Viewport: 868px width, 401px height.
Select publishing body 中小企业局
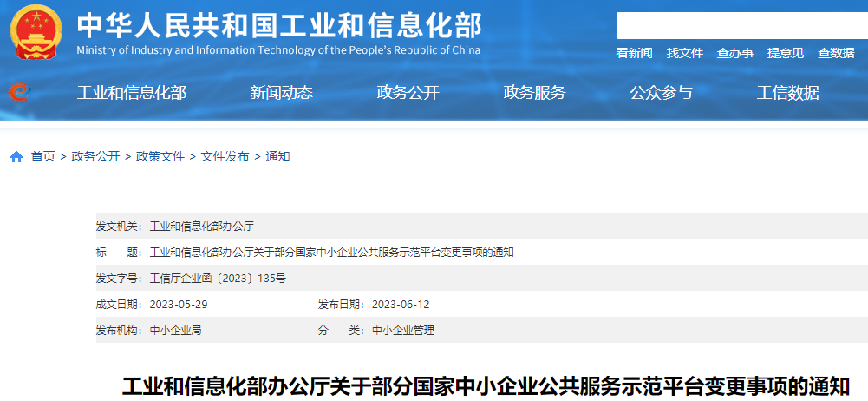pos(175,331)
